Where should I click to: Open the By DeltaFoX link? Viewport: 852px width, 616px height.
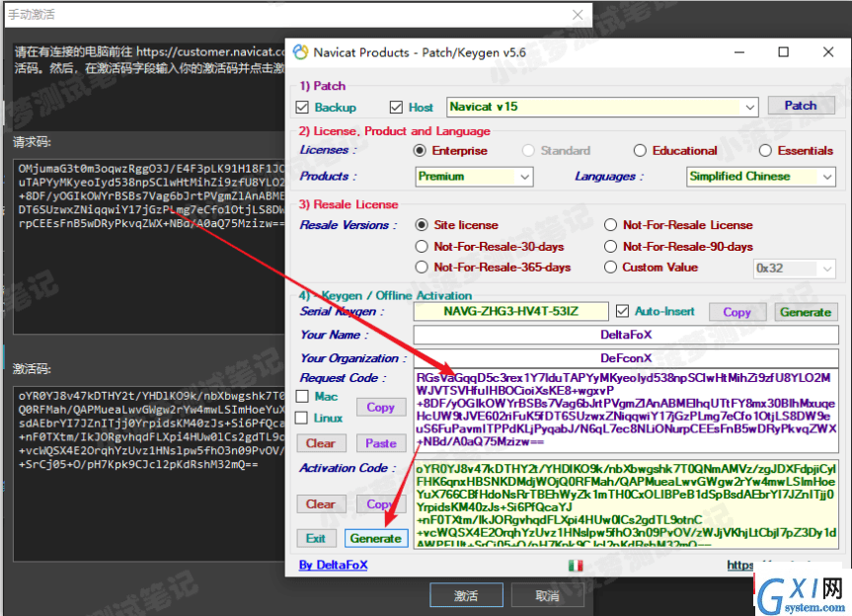click(x=333, y=566)
